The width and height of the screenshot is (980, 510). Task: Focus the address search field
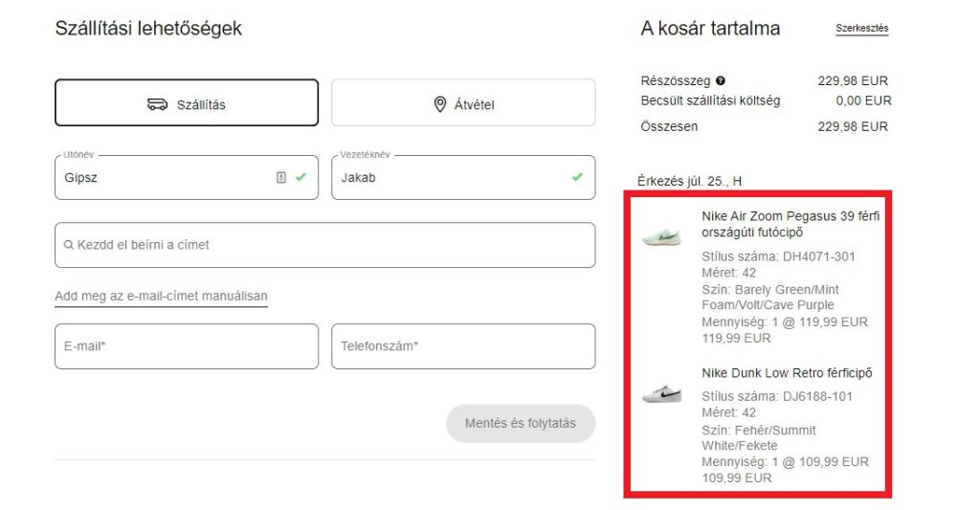click(x=325, y=245)
